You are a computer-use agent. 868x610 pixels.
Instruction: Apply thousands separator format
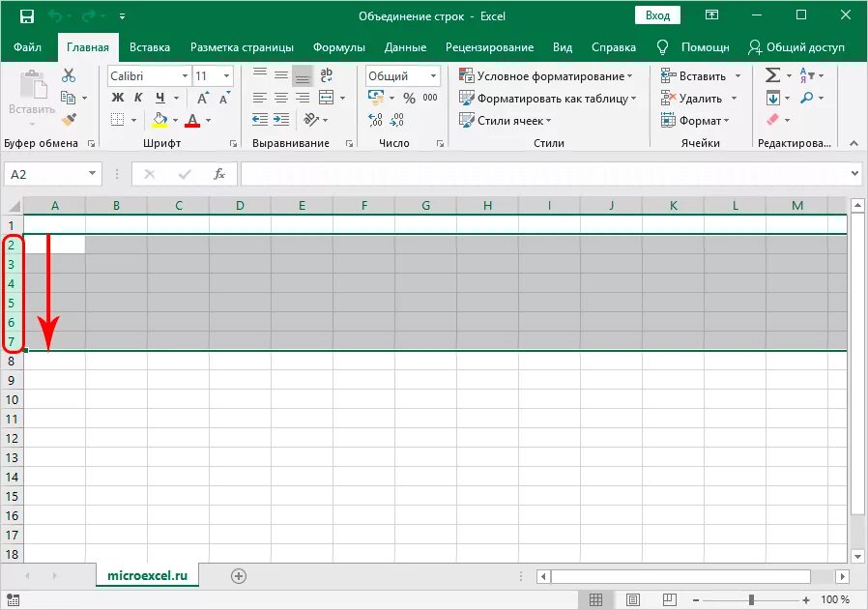click(x=430, y=98)
